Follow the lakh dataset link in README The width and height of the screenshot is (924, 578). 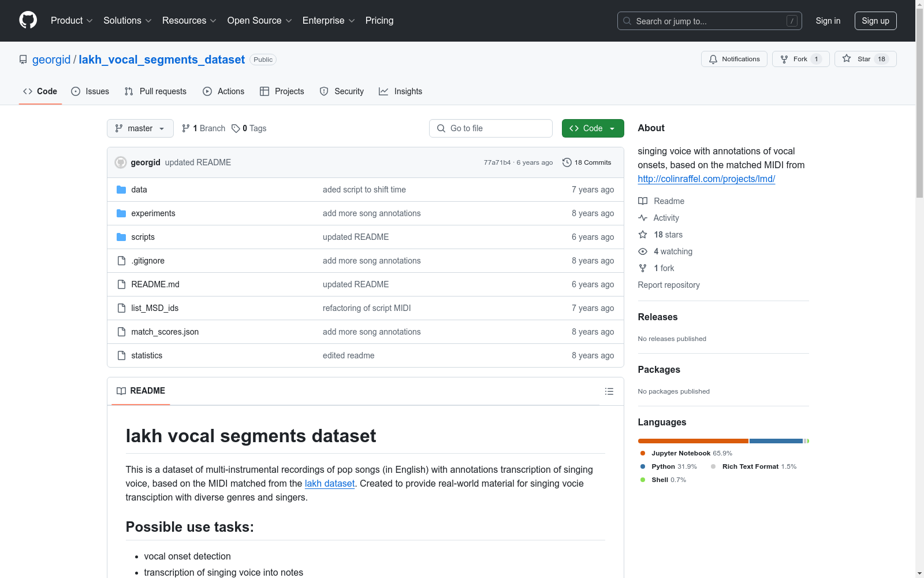pyautogui.click(x=330, y=484)
